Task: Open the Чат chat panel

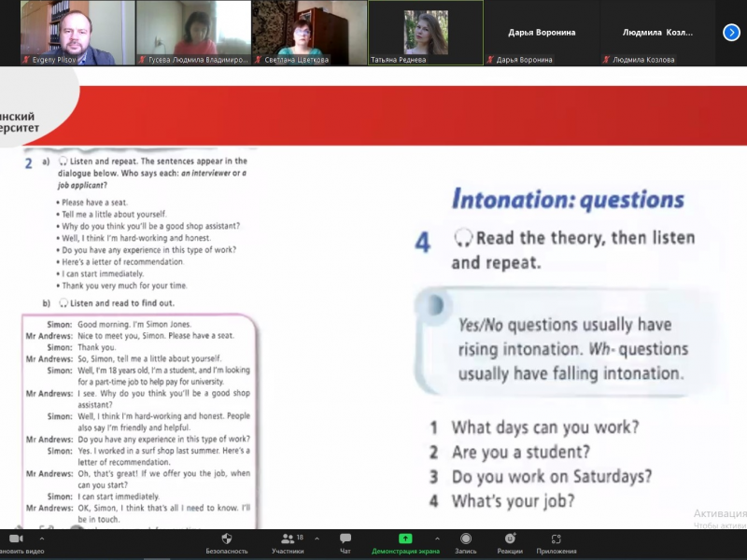Action: tap(345, 539)
